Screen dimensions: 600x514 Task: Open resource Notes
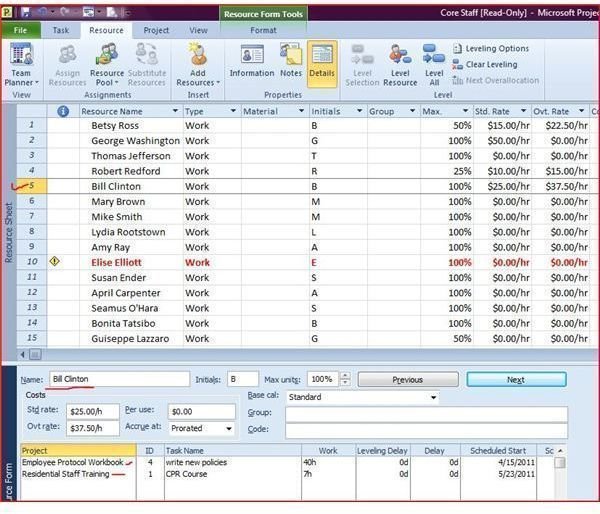(291, 61)
